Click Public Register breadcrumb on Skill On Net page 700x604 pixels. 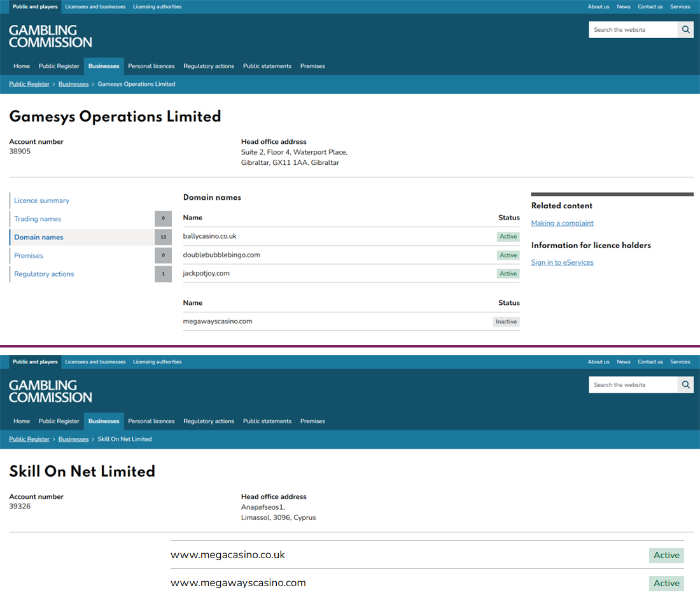[x=29, y=439]
